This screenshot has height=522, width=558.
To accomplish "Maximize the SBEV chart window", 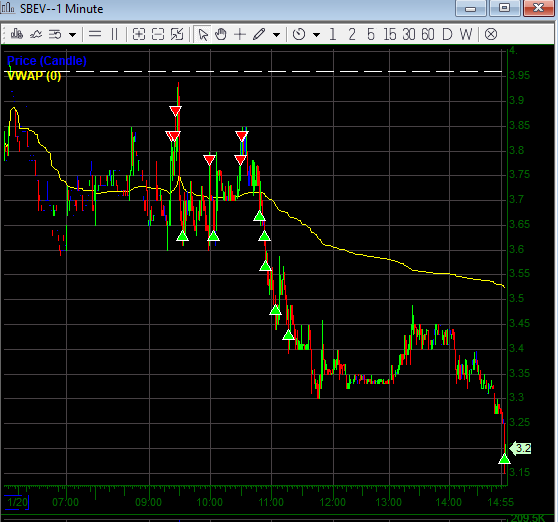I will click(x=505, y=8).
